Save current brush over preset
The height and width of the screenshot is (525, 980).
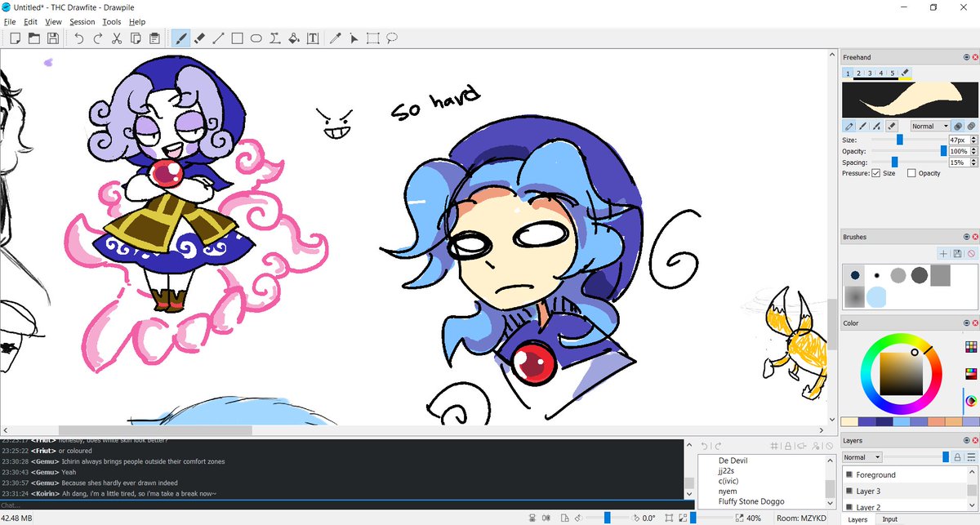[957, 254]
